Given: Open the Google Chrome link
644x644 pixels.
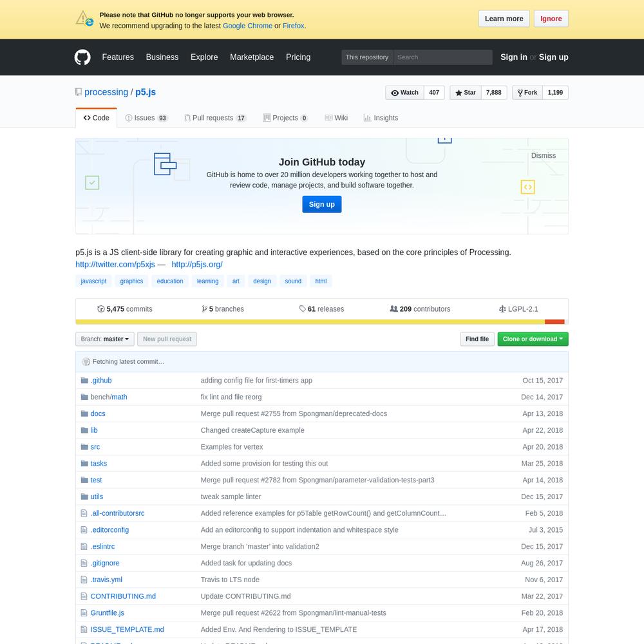Looking at the screenshot, I should point(247,26).
